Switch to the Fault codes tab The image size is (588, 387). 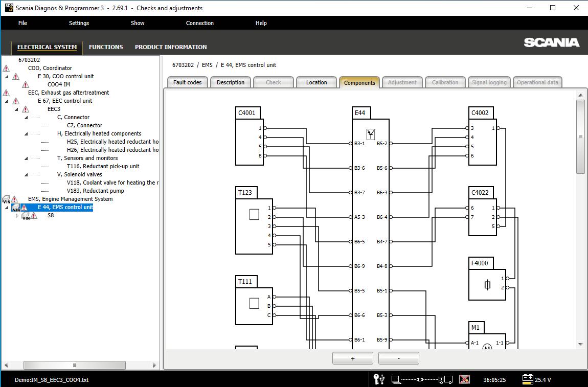point(187,82)
